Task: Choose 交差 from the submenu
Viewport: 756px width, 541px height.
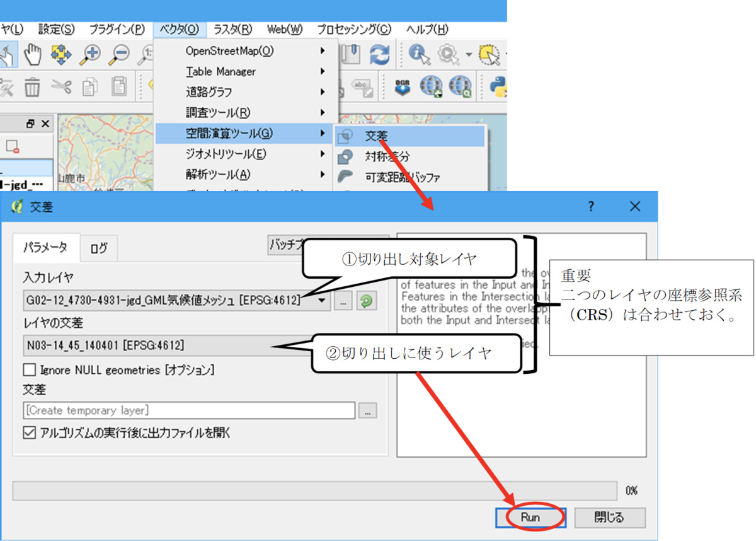Action: coord(410,136)
